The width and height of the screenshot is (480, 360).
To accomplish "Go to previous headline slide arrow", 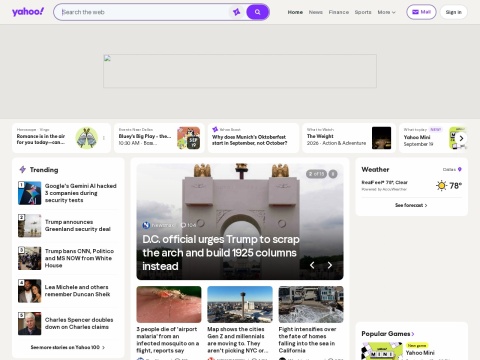I will pyautogui.click(x=312, y=265).
